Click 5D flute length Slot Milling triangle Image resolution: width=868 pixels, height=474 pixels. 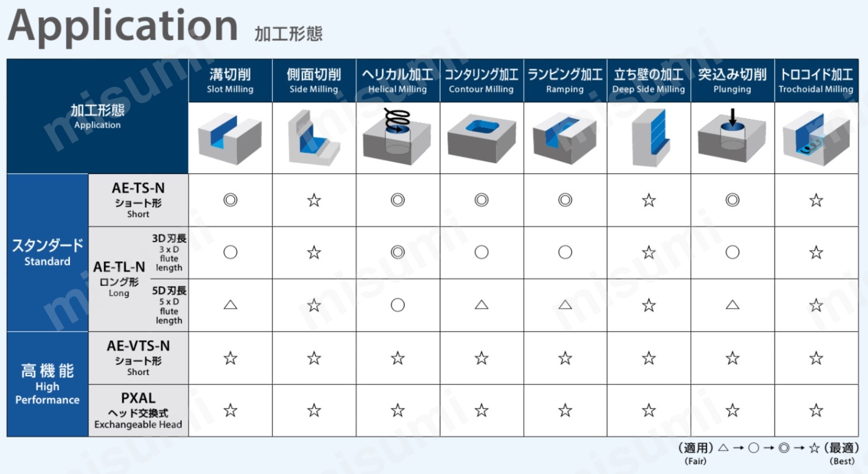pos(230,305)
